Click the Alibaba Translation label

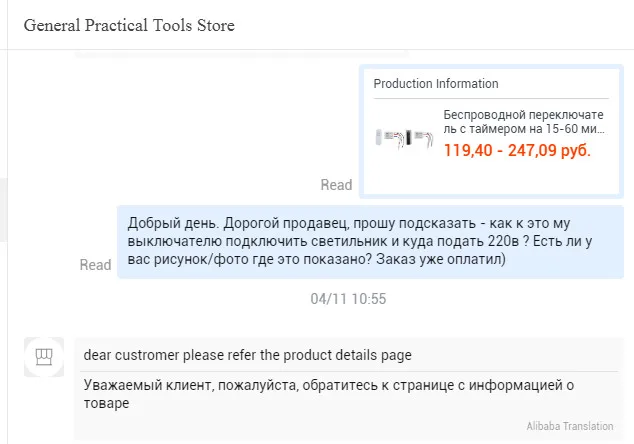[x=570, y=426]
